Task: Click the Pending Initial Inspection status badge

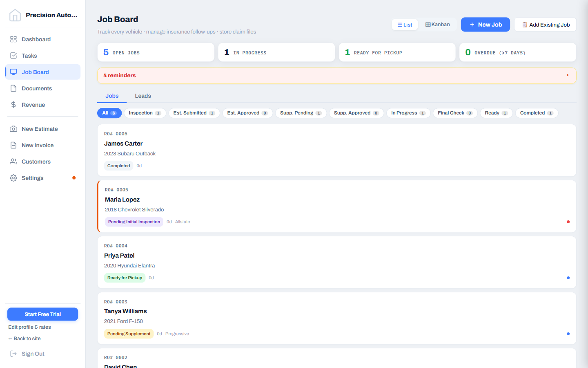Action: 134,222
